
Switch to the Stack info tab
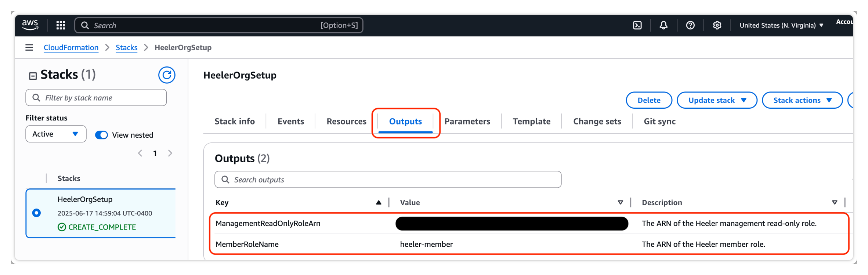[235, 121]
